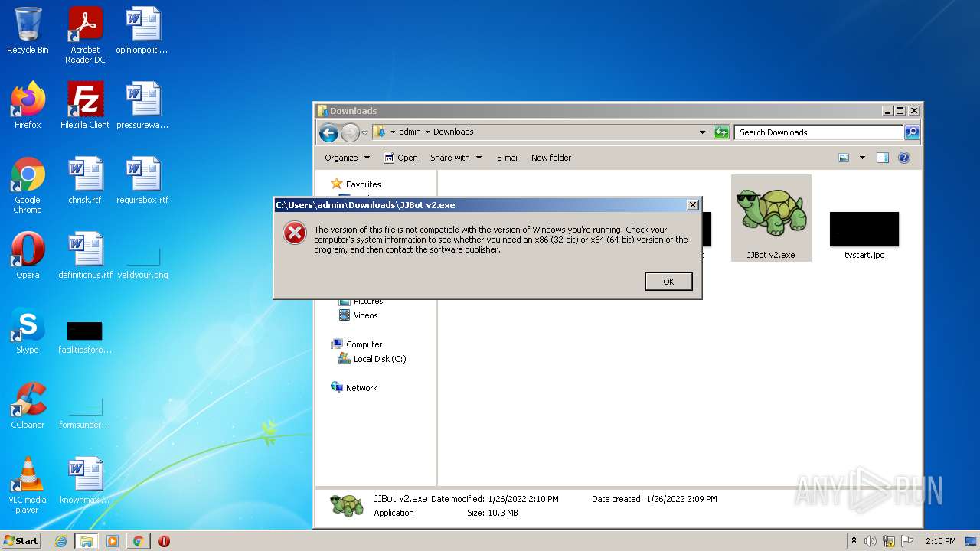Open recent pages dropdown next to back
This screenshot has height=551, width=980.
coord(364,132)
